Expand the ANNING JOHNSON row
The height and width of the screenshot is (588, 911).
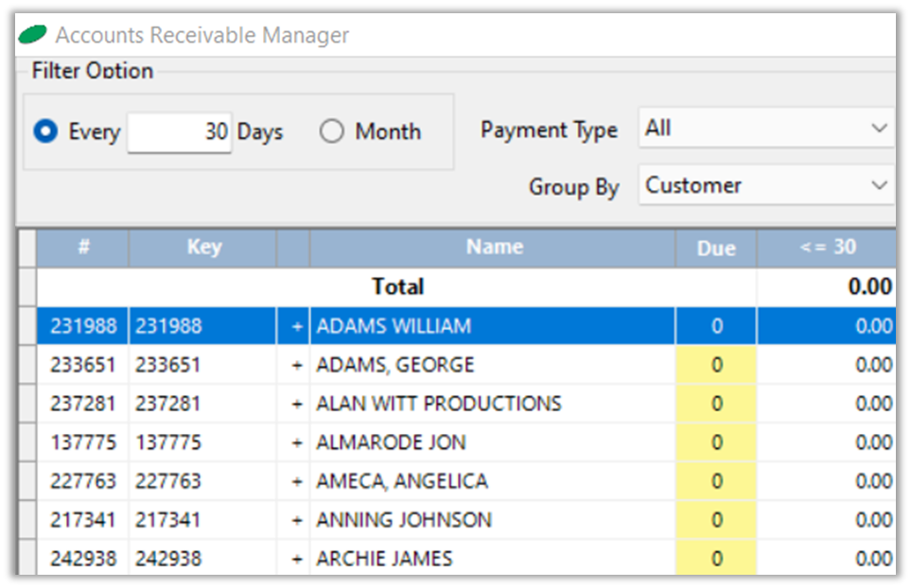pos(296,520)
